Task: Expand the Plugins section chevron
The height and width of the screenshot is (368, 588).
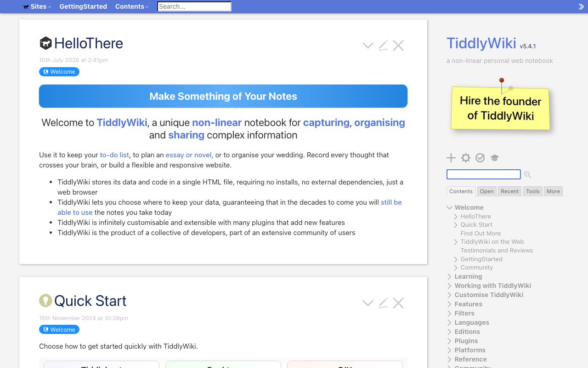Action: 450,341
